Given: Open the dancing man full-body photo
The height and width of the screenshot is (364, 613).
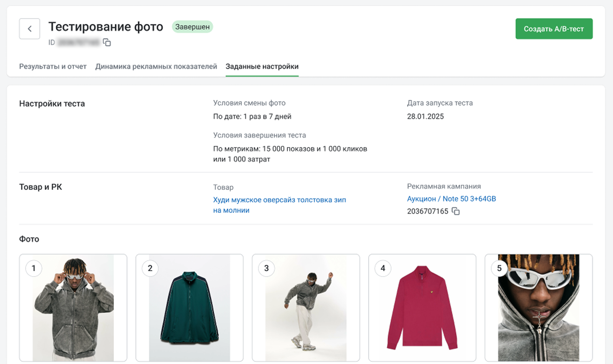Looking at the screenshot, I should tap(306, 312).
